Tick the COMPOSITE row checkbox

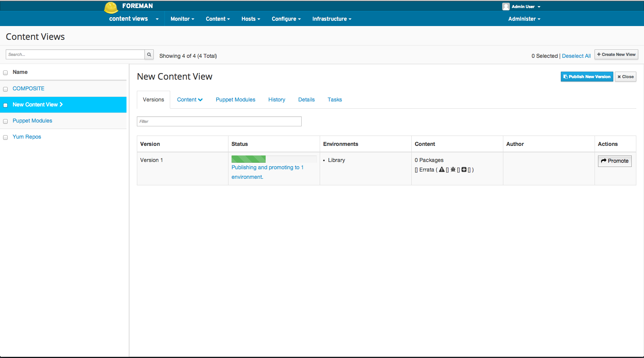[5, 89]
